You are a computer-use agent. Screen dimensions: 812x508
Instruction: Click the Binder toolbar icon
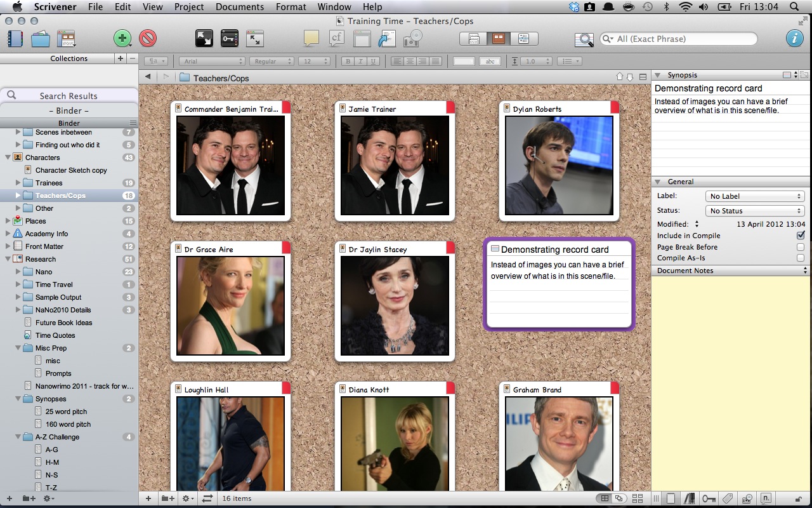[14, 39]
